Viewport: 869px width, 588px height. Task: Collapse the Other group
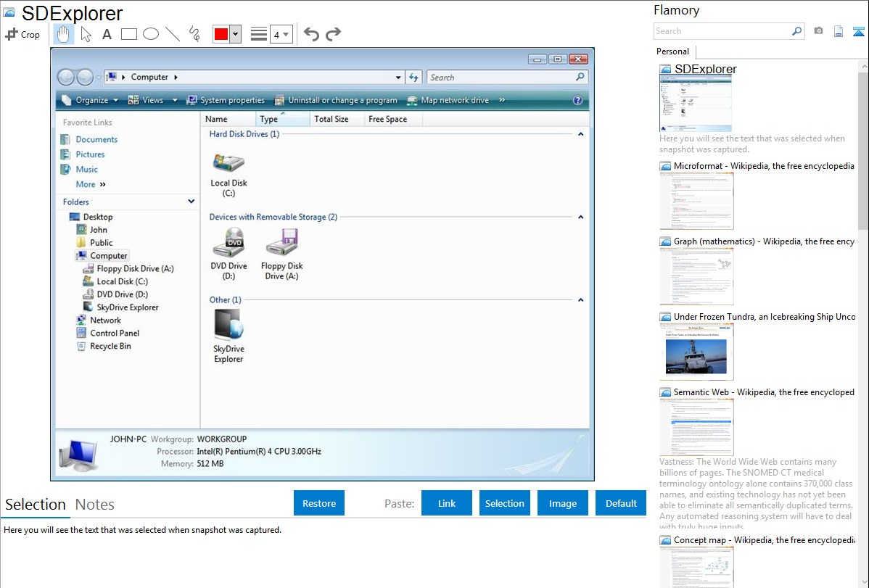580,300
